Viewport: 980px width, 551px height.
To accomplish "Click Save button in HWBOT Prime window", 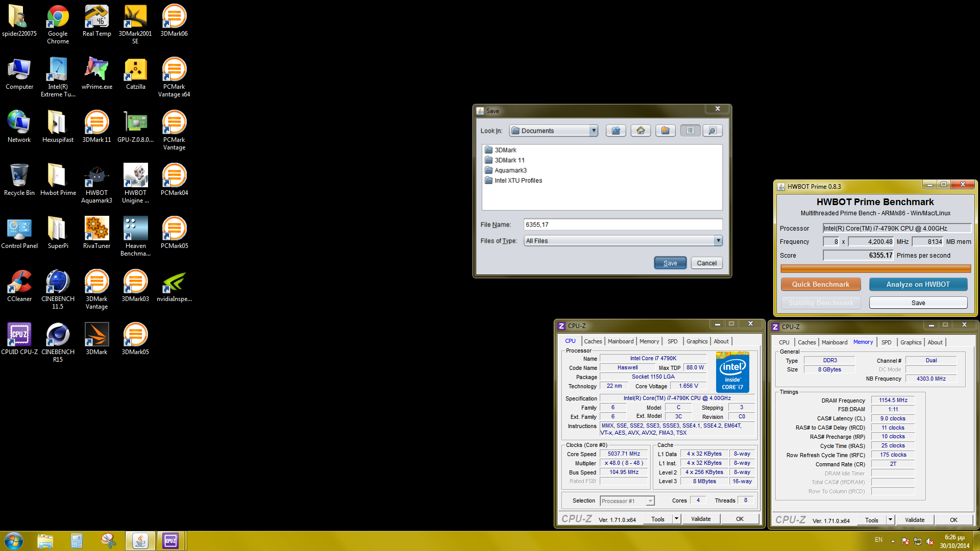I will (918, 303).
